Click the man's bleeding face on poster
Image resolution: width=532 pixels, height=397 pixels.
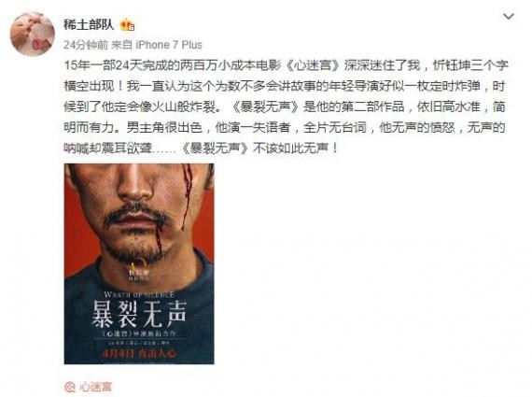click(x=141, y=210)
